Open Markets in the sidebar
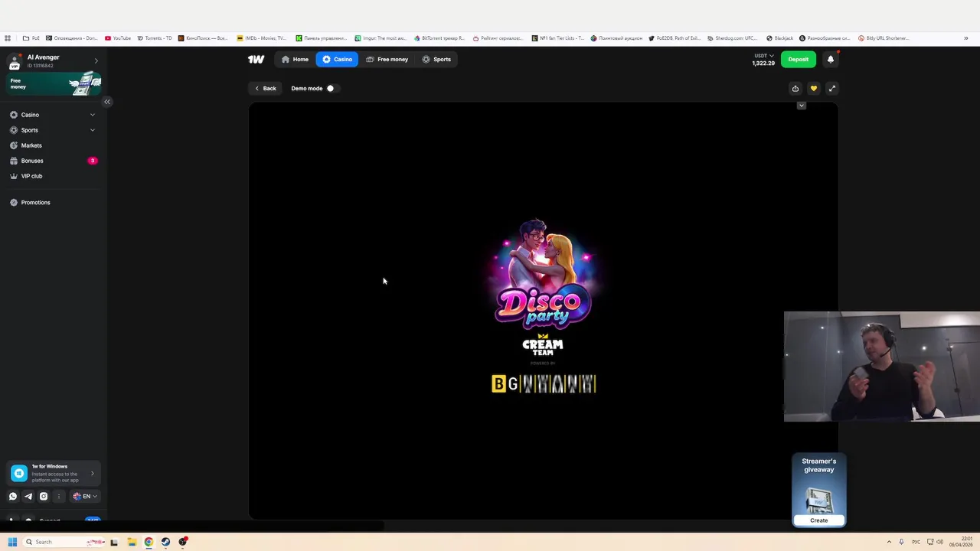Image resolution: width=980 pixels, height=551 pixels. point(31,145)
